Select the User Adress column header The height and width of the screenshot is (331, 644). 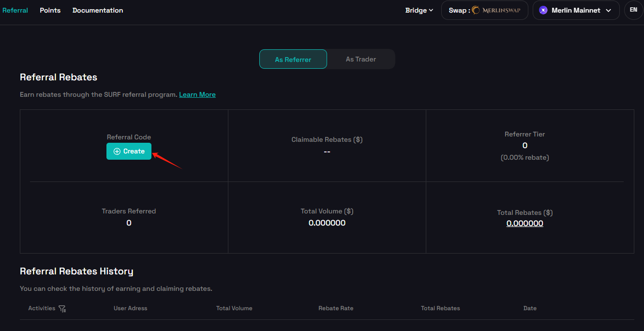pos(130,308)
